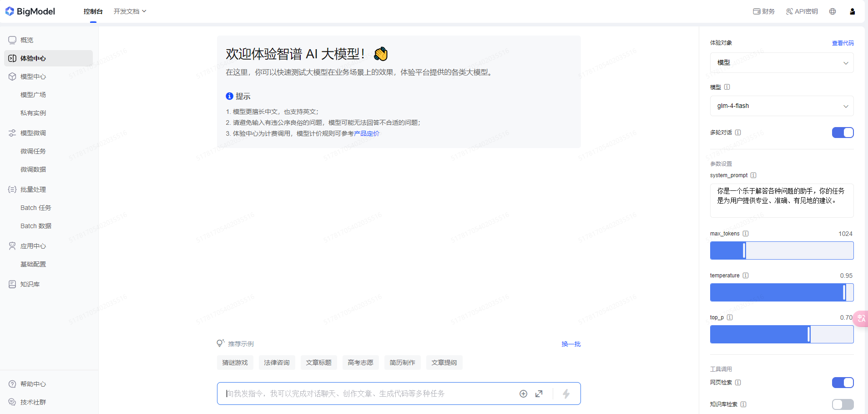Open the 体验对象 模型 dropdown
Image resolution: width=868 pixels, height=414 pixels.
coord(782,63)
